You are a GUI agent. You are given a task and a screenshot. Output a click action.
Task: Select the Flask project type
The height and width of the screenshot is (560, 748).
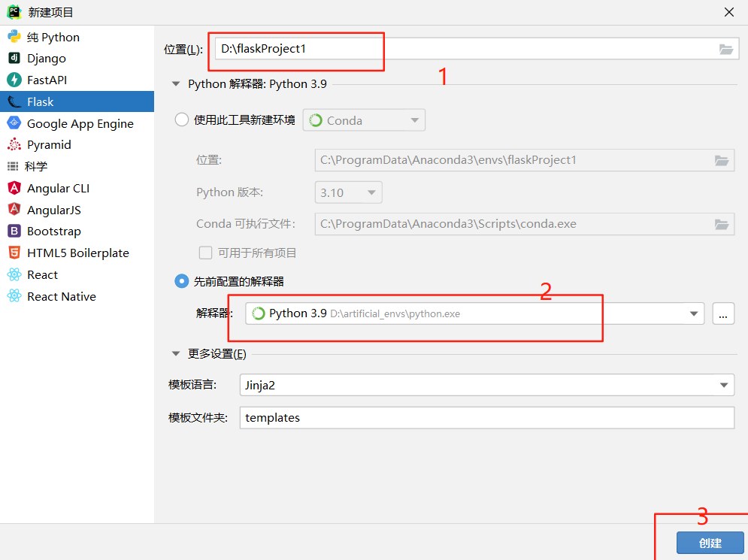(x=77, y=101)
